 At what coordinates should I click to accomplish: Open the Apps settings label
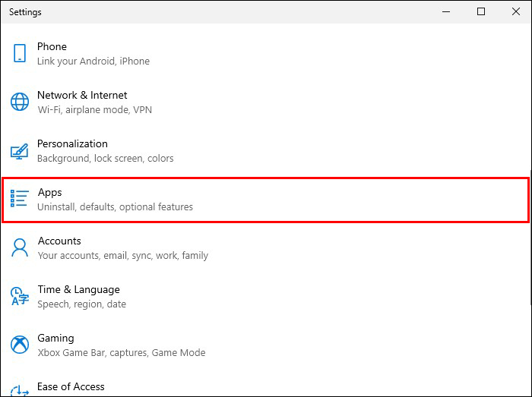pyautogui.click(x=50, y=193)
